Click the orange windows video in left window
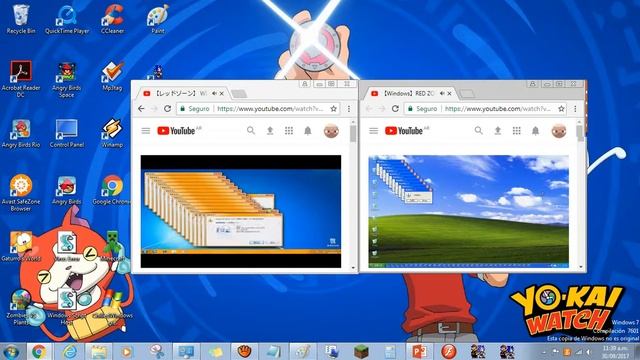Image resolution: width=640 pixels, height=360 pixels. click(x=241, y=211)
